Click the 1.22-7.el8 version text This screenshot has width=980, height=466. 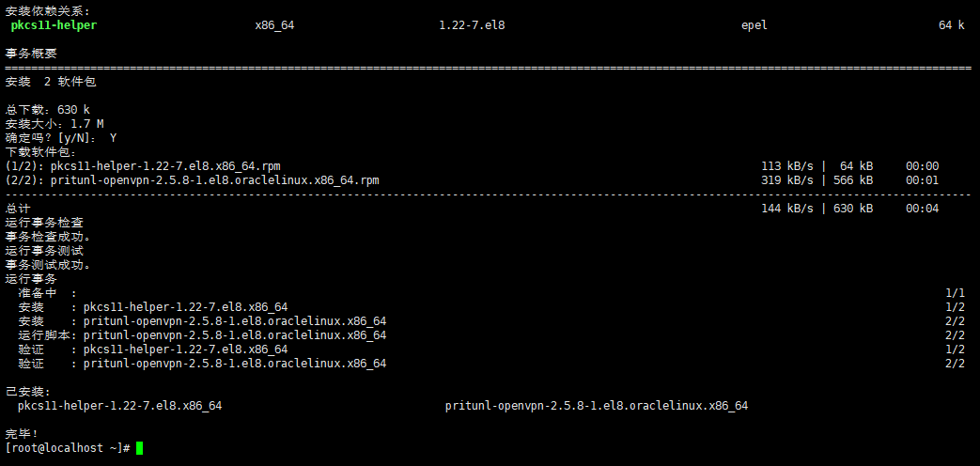tap(472, 25)
